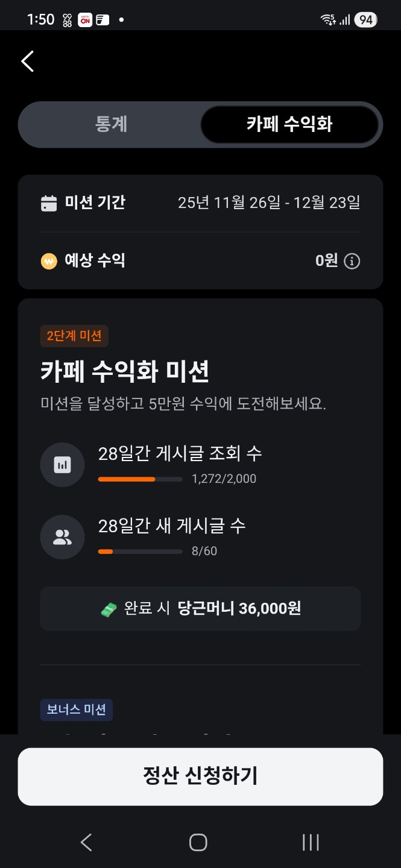The height and width of the screenshot is (868, 401).
Task: Tap the won coin icon beside 예상 수익
Action: point(49,261)
